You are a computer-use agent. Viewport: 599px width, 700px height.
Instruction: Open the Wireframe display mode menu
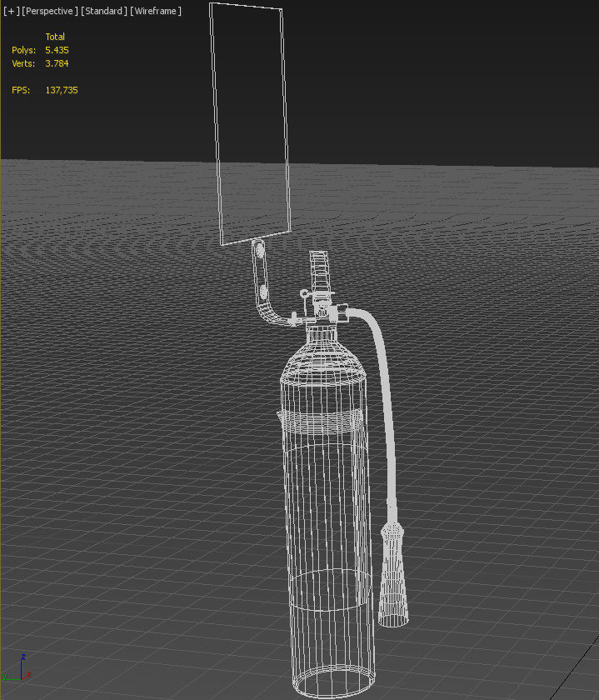(x=156, y=11)
